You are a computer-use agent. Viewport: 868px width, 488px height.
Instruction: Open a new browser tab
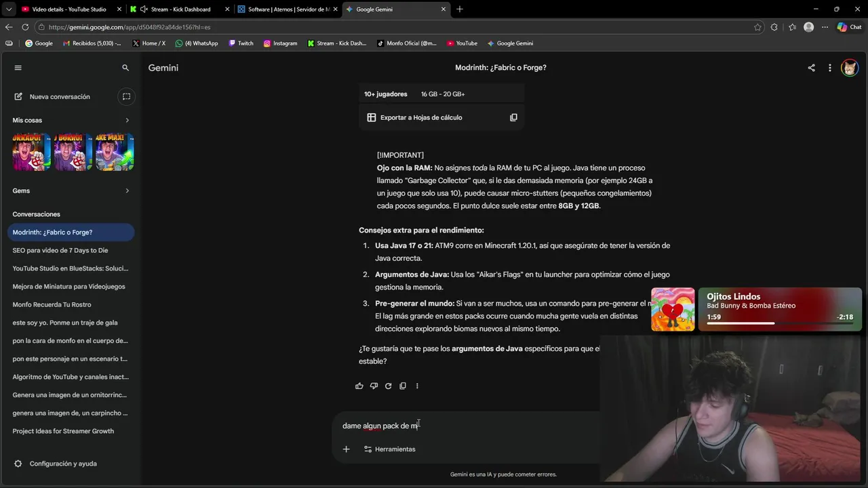pyautogui.click(x=460, y=9)
